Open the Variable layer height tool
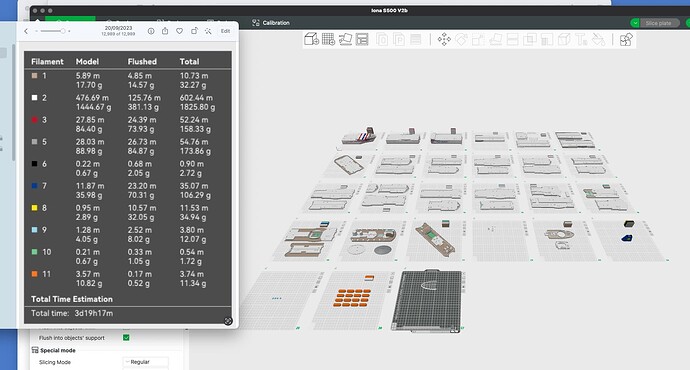This screenshot has height=370, width=690. click(415, 40)
